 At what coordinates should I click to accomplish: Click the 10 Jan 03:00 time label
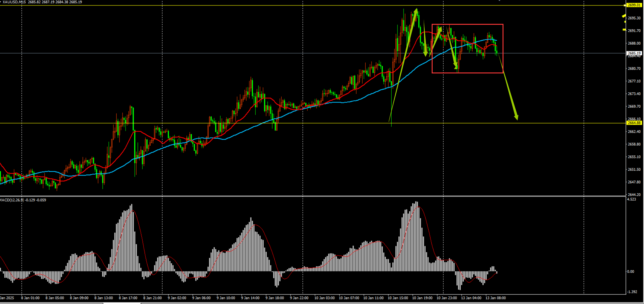pyautogui.click(x=324, y=298)
